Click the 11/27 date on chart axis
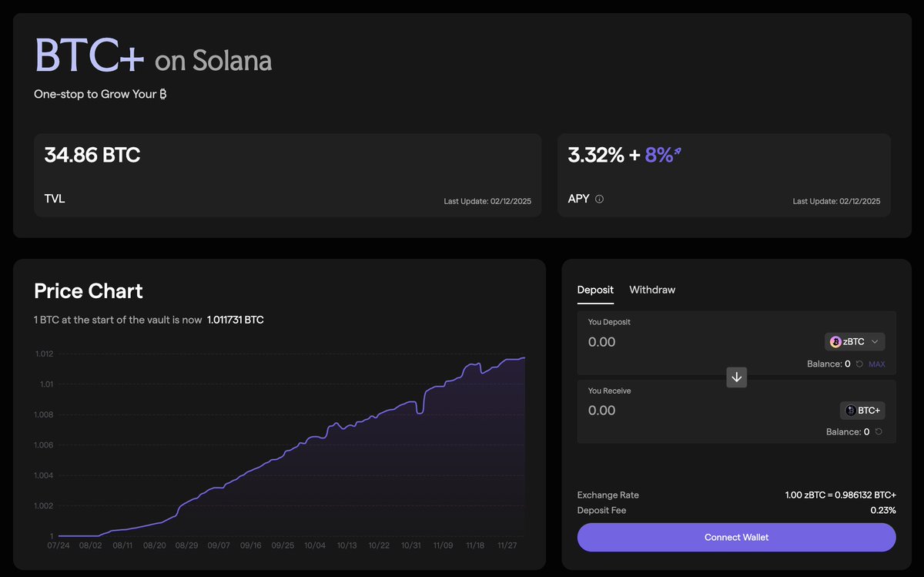The height and width of the screenshot is (577, 924). 507,545
